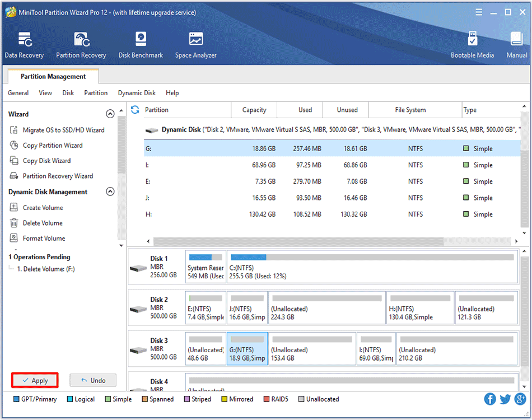This screenshot has width=532, height=420.
Task: Select the E: volume row
Action: 332,181
